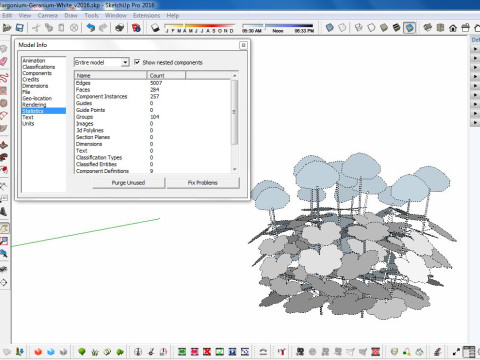
Task: Open the Tools menu
Action: click(x=91, y=15)
